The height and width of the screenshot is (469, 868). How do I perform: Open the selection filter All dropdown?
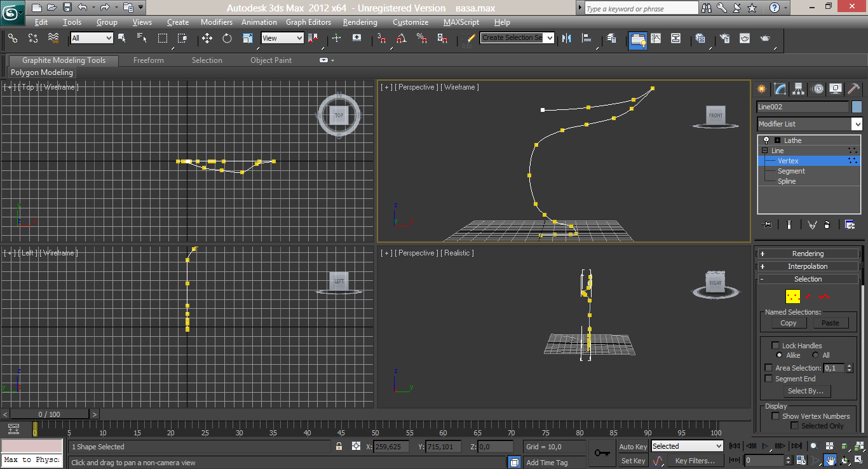[x=92, y=38]
